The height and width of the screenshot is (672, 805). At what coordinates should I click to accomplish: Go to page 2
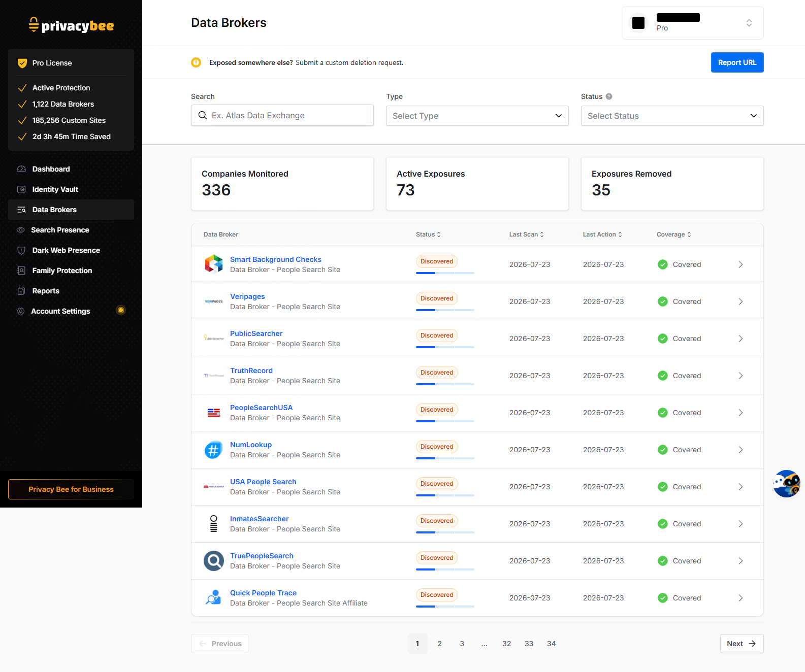point(440,644)
